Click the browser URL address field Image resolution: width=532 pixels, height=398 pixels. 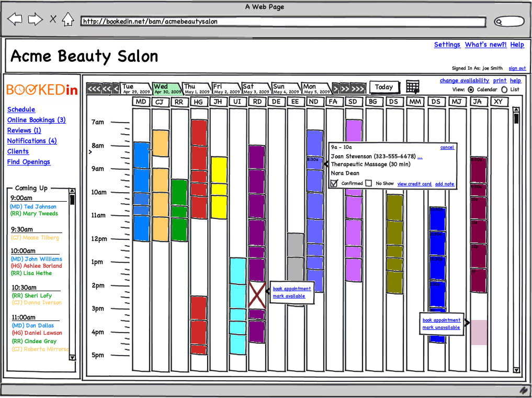pos(283,22)
